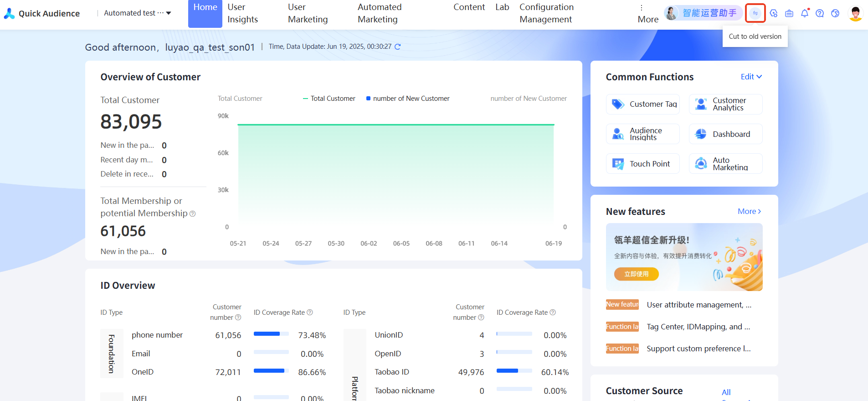Select the OpenID row label
868x401 pixels.
point(388,354)
